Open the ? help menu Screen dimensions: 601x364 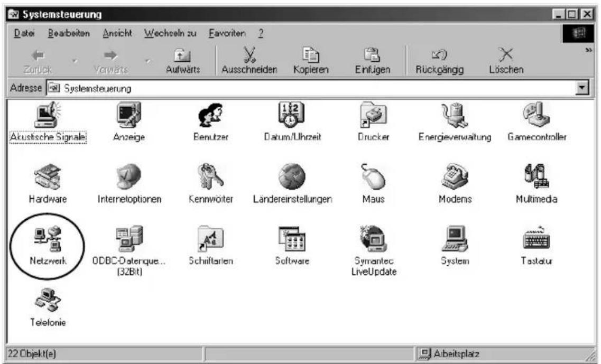click(261, 33)
